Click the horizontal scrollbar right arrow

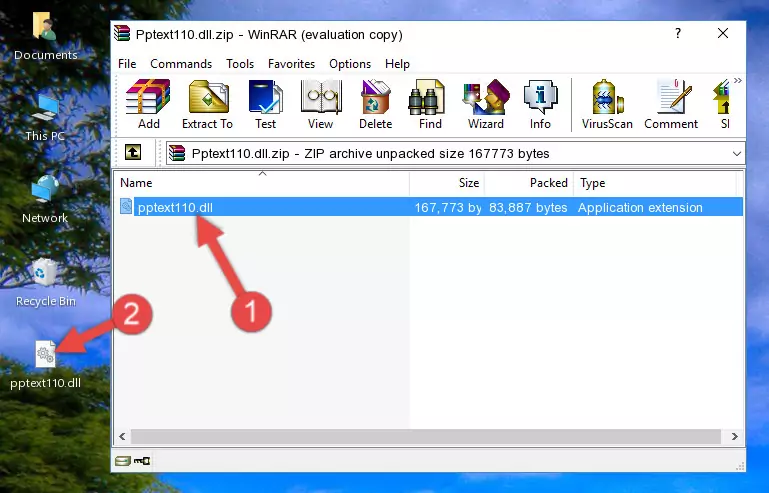point(734,437)
